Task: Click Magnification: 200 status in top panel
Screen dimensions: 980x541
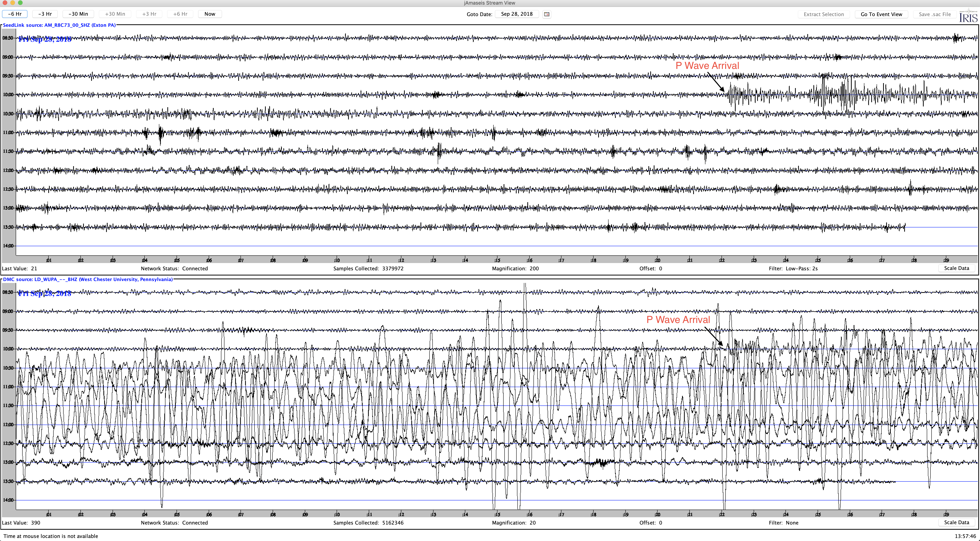Action: point(515,269)
